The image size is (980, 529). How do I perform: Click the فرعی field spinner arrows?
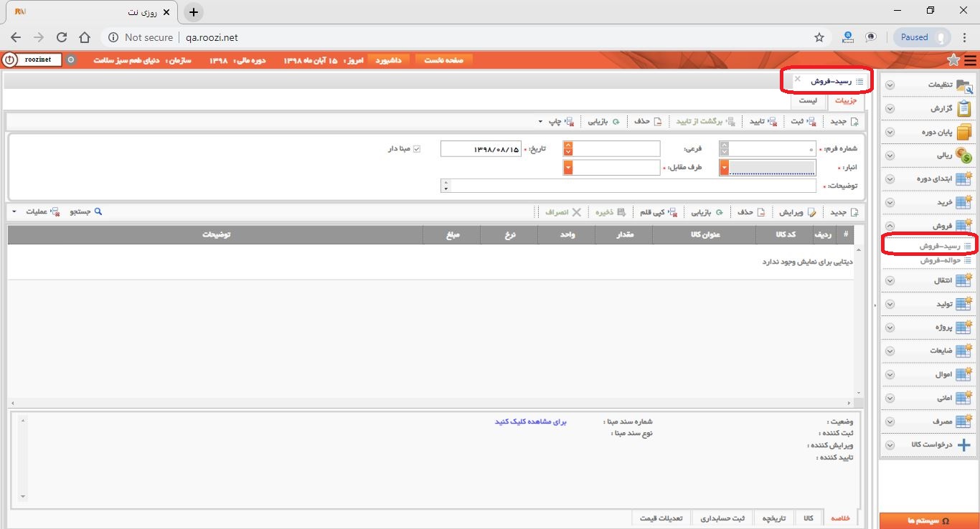[x=568, y=148]
